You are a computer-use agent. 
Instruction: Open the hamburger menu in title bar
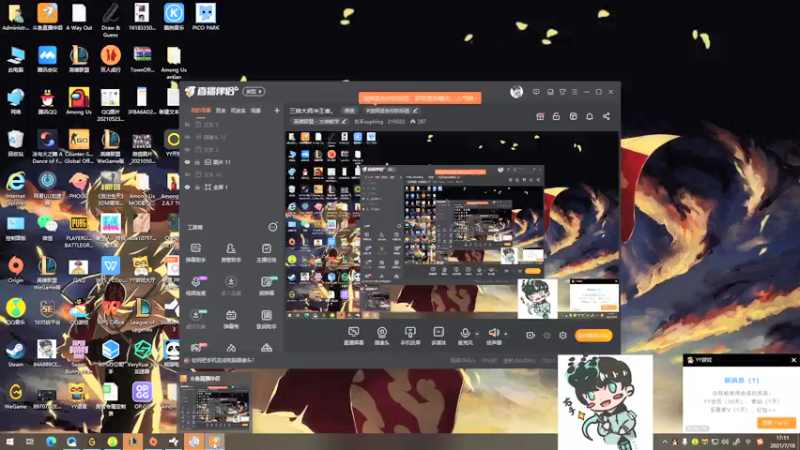click(x=574, y=92)
